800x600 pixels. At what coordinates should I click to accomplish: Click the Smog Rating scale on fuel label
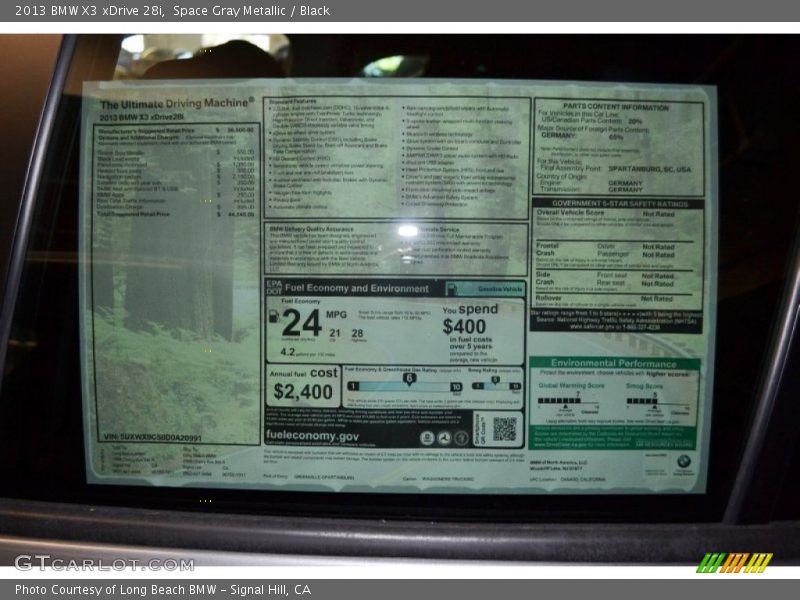point(496,382)
